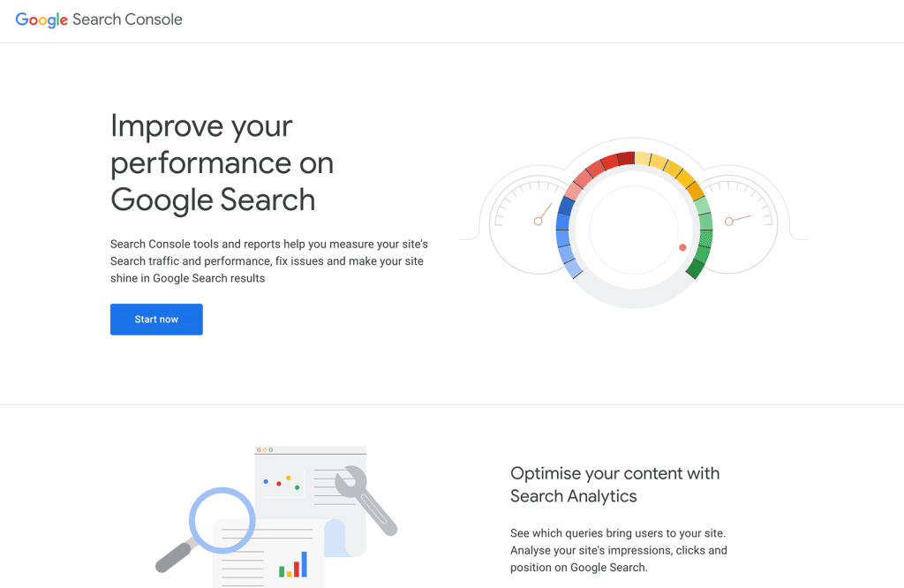Click the Search Console header title
This screenshot has height=588, width=904.
coord(127,19)
